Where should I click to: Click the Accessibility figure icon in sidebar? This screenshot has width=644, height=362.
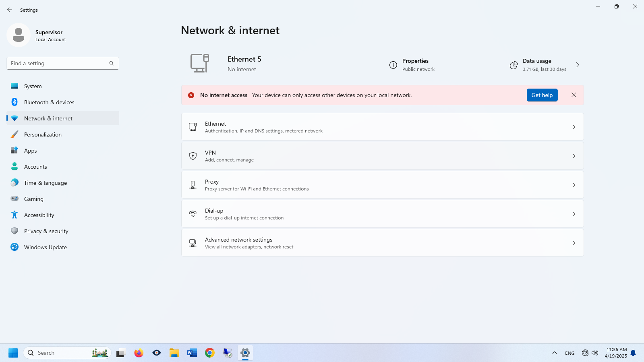[x=14, y=215]
